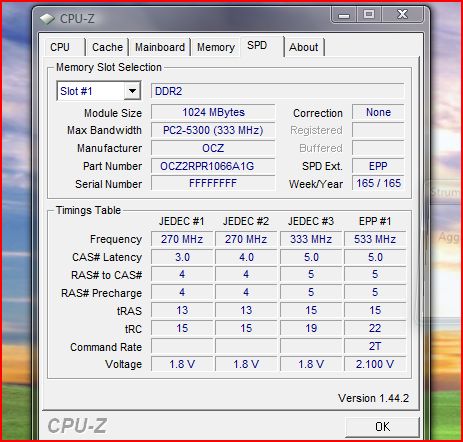Click the part number OCZ2RPR1066A1G
The image size is (463, 442).
click(213, 166)
